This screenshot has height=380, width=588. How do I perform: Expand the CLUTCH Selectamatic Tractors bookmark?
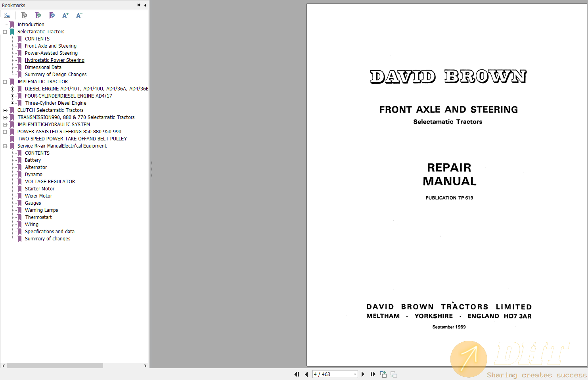[5, 110]
